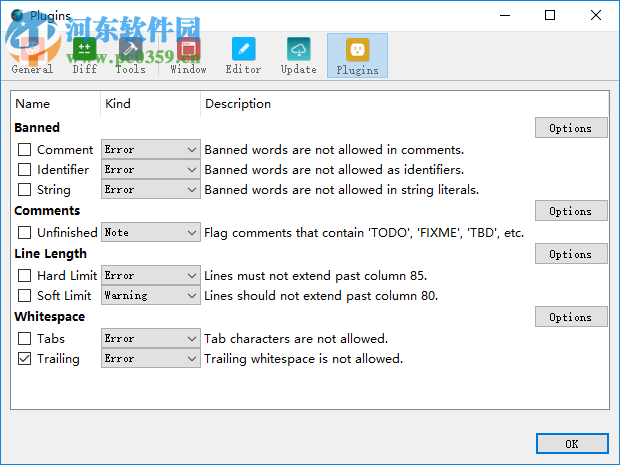Viewport: 620px width, 465px height.
Task: Confirm with the OK button
Action: pyautogui.click(x=572, y=444)
